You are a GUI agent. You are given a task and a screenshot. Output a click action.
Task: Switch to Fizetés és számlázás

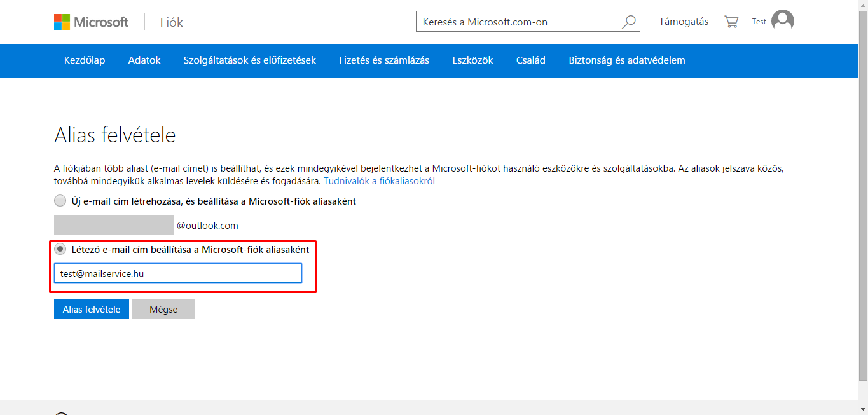coord(384,60)
